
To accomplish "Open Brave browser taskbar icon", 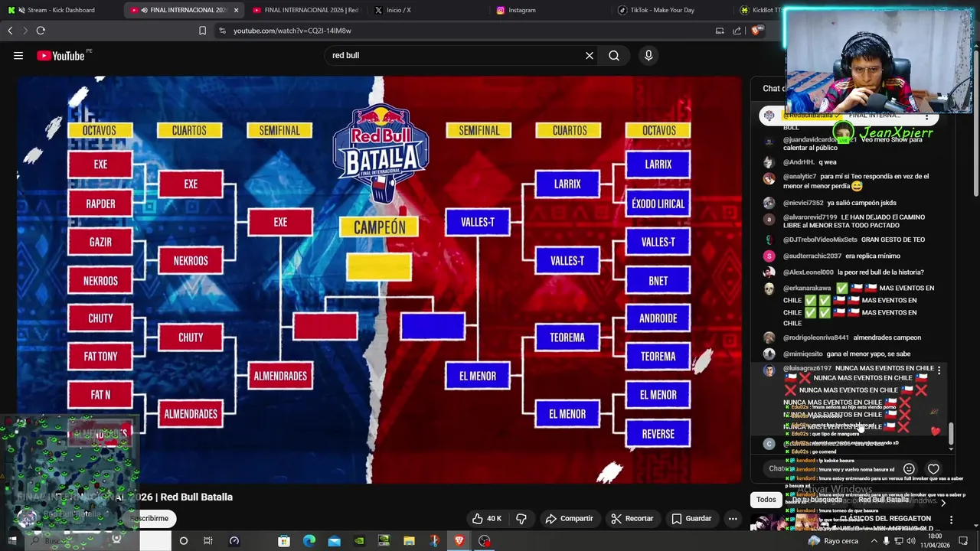I will [459, 541].
